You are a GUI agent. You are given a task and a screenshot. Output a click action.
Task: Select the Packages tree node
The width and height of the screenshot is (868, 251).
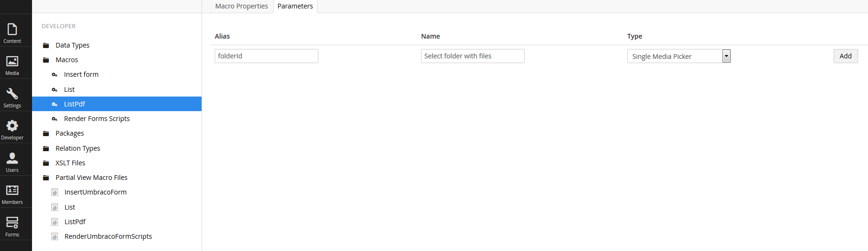(70, 133)
